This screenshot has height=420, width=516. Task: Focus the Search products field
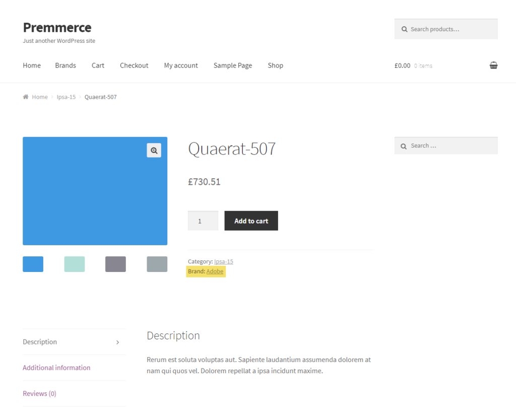(446, 29)
